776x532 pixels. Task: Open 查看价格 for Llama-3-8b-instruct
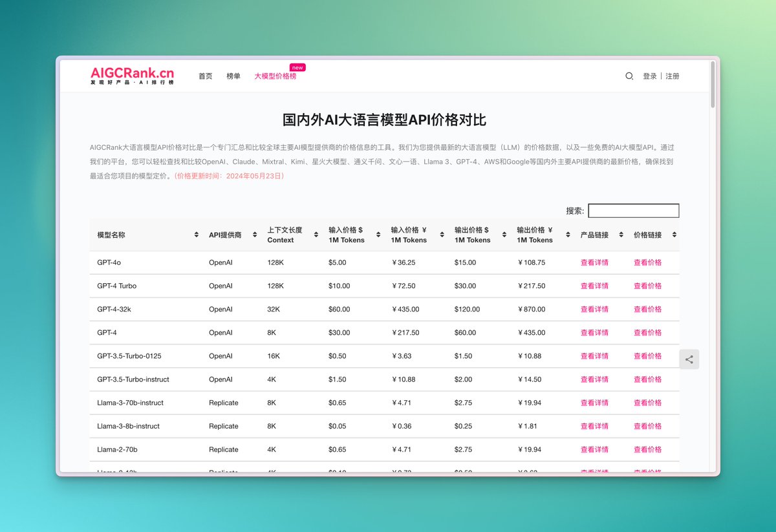647,426
